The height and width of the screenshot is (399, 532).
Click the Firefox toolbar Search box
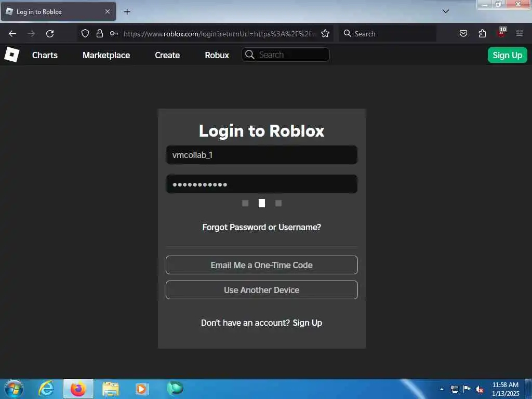pyautogui.click(x=388, y=34)
